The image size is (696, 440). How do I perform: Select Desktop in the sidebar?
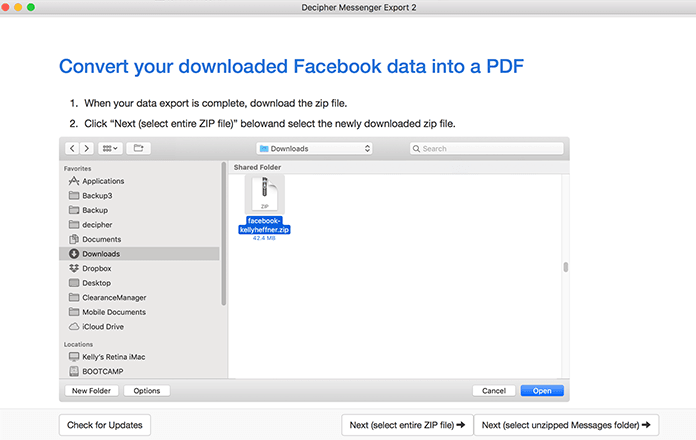coord(139,283)
